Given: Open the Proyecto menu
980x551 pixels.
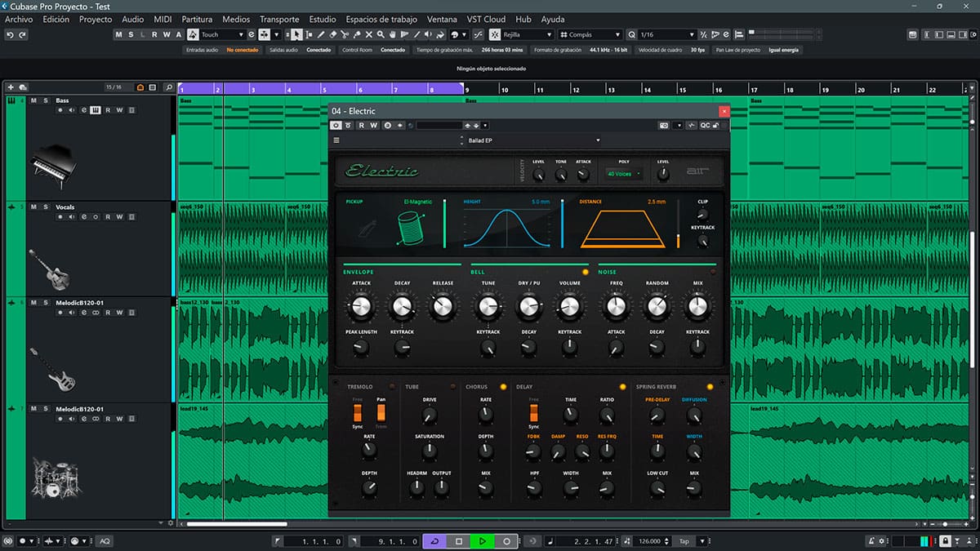Looking at the screenshot, I should pos(96,19).
